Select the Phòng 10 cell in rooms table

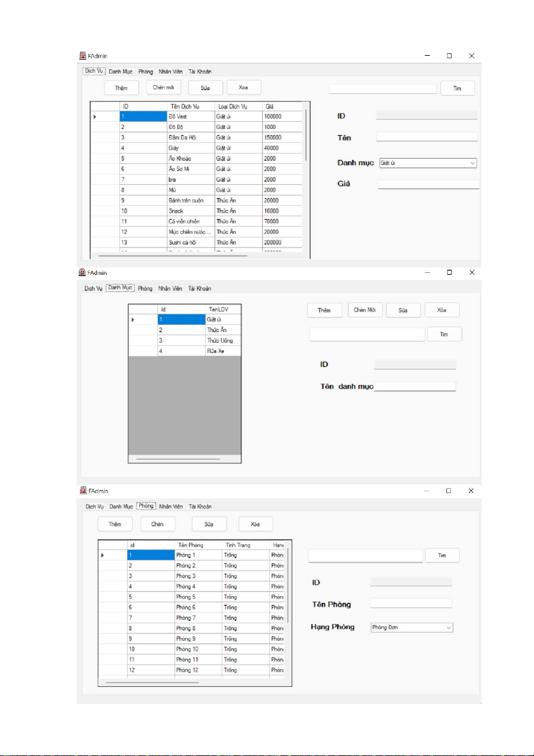pyautogui.click(x=198, y=649)
